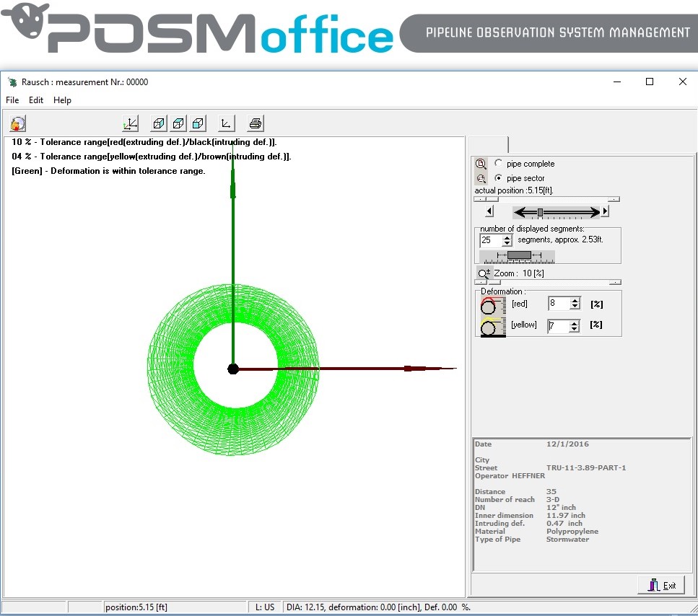Increase red deformation percentage
The width and height of the screenshot is (698, 616).
pyautogui.click(x=575, y=301)
